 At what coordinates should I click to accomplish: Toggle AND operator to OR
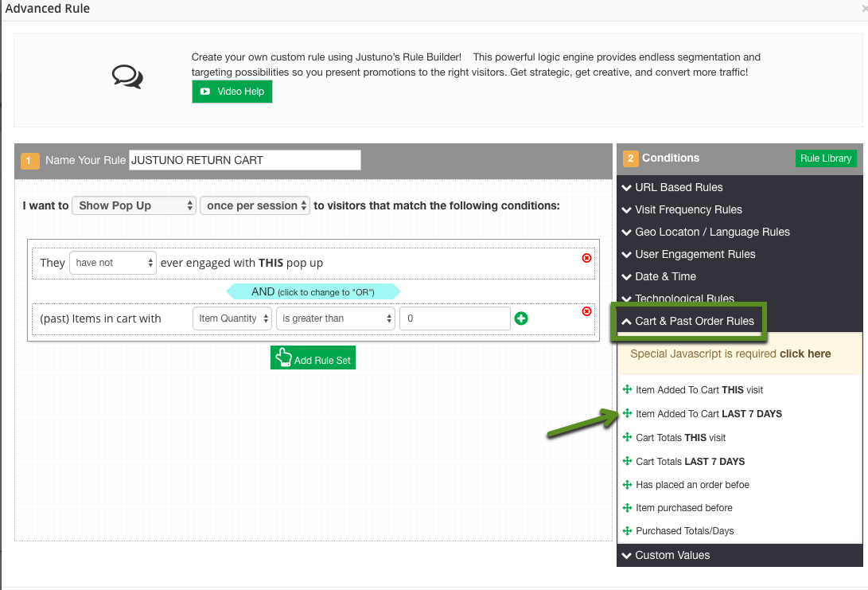click(313, 292)
